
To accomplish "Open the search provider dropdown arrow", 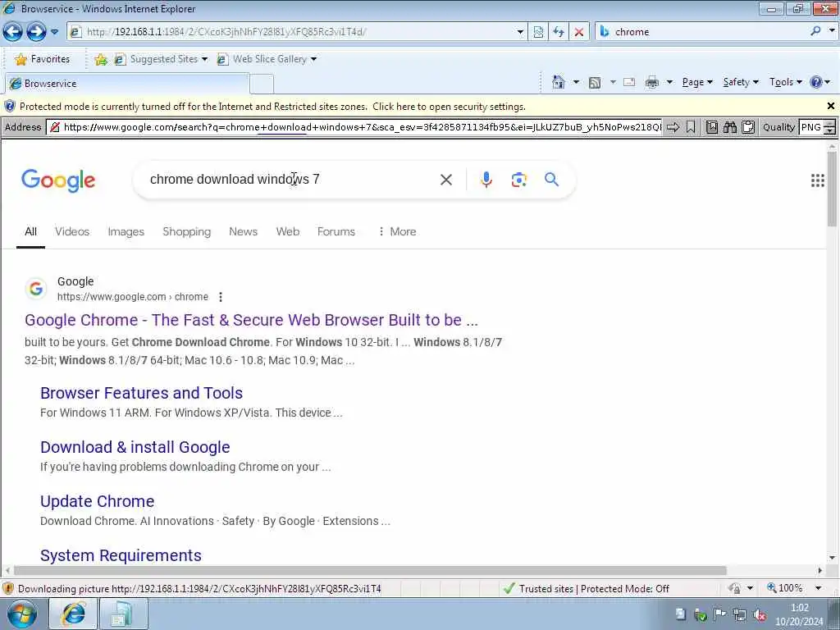I will [832, 31].
